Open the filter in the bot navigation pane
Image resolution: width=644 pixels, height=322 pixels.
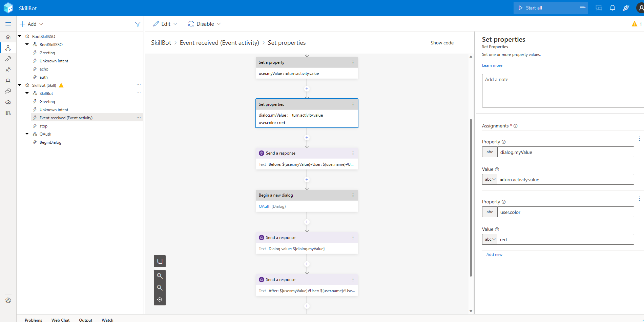coord(138,24)
